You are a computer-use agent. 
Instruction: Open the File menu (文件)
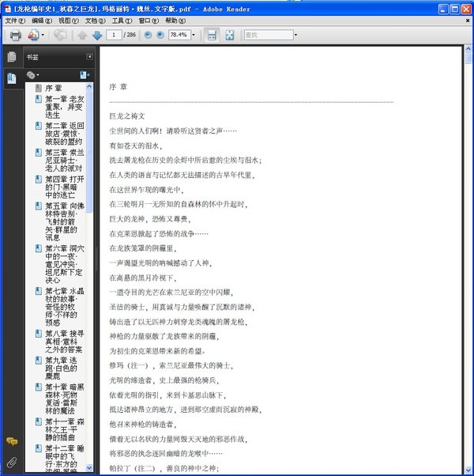pyautogui.click(x=15, y=21)
